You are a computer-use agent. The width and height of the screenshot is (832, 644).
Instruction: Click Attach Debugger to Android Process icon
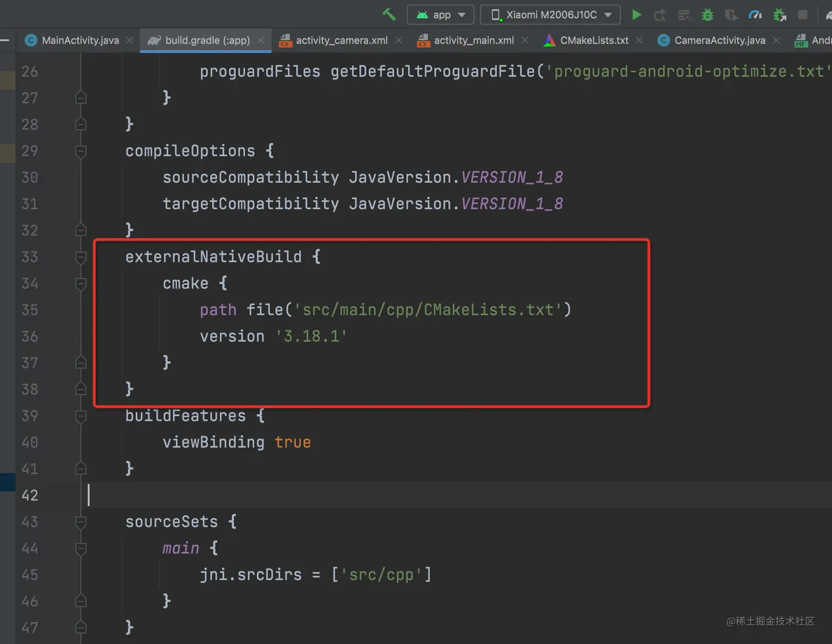click(x=779, y=15)
